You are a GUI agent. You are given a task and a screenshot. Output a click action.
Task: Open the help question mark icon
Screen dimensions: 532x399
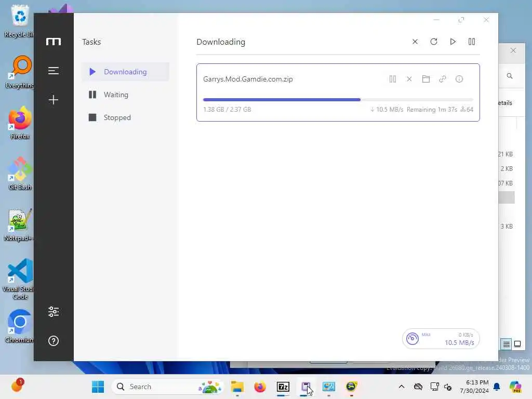54,341
